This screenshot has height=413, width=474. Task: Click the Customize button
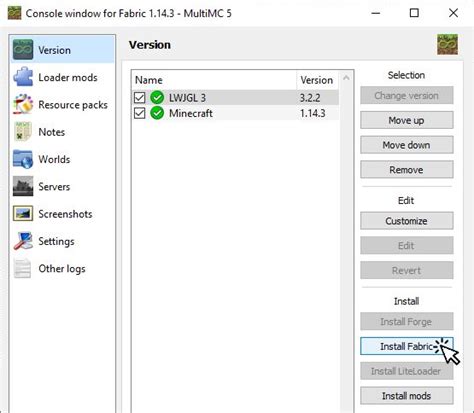(x=407, y=221)
